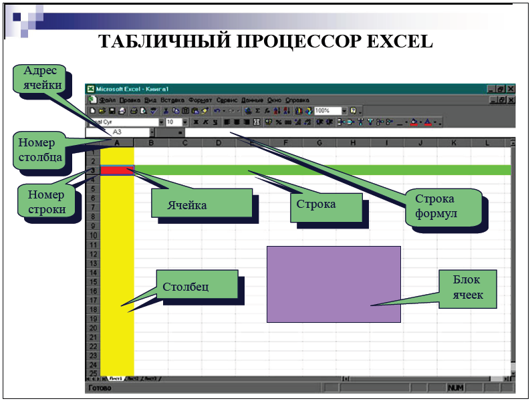The width and height of the screenshot is (532, 401).
Task: Save workbook using the floppy disk icon
Action: [112, 110]
